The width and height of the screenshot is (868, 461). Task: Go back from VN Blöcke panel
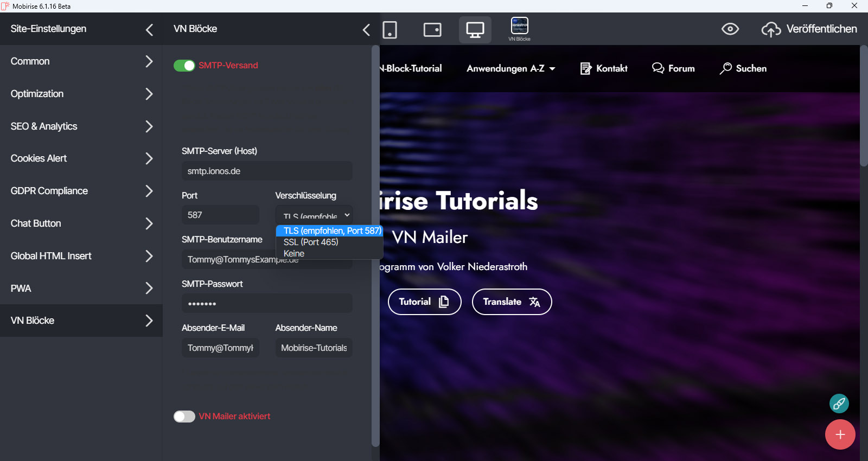pyautogui.click(x=366, y=29)
